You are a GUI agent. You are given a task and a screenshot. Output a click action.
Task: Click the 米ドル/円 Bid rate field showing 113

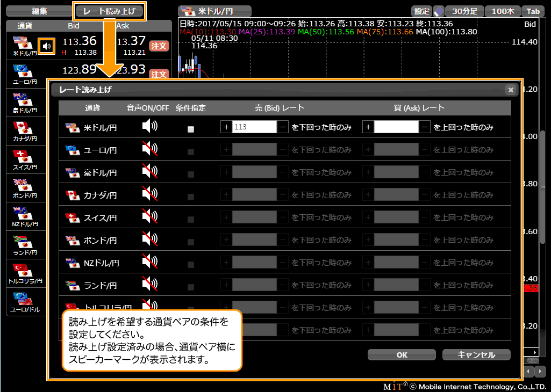tap(254, 127)
